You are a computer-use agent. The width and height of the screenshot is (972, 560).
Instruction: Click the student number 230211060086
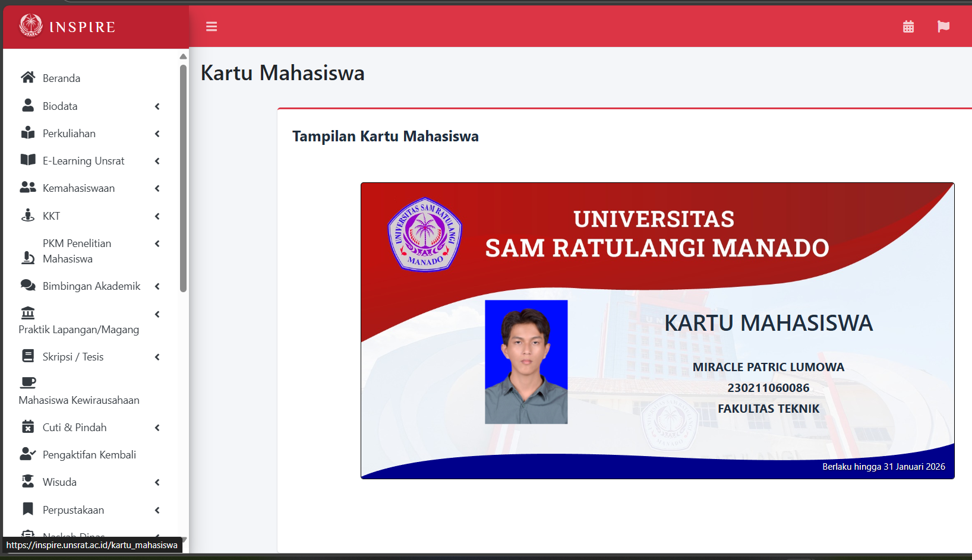tap(768, 388)
